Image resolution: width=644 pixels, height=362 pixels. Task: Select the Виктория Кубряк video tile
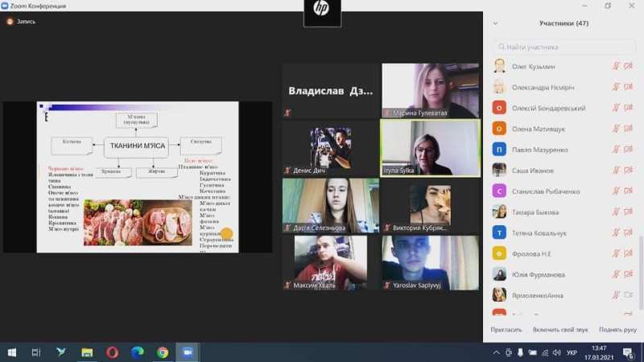tap(430, 205)
